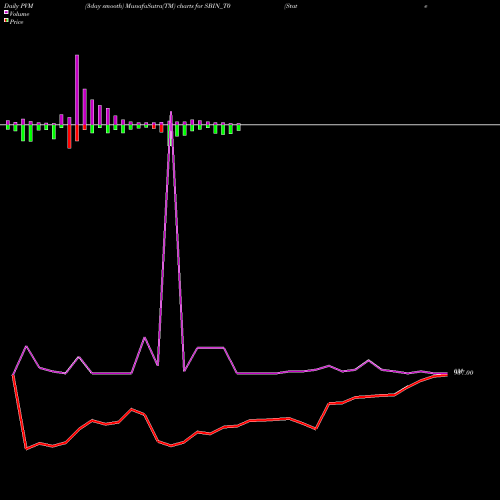Select the Price legend label

[16, 22]
